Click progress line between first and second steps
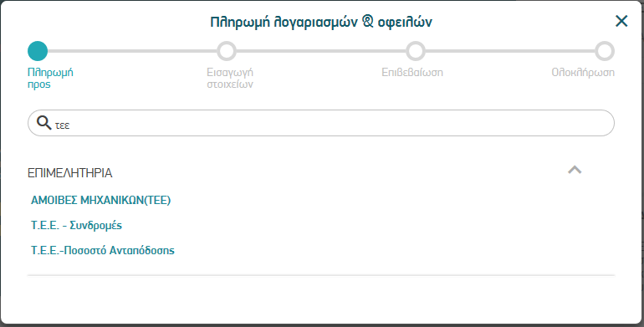The image size is (644, 327). (x=132, y=51)
